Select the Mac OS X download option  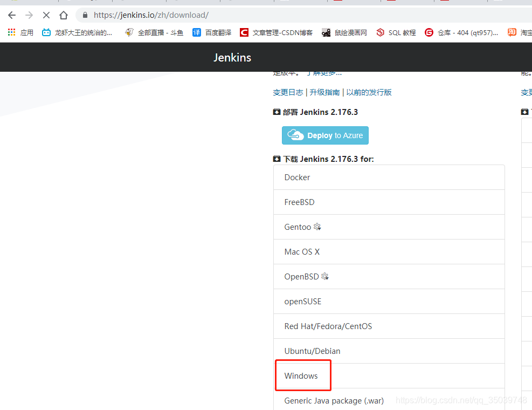(389, 252)
